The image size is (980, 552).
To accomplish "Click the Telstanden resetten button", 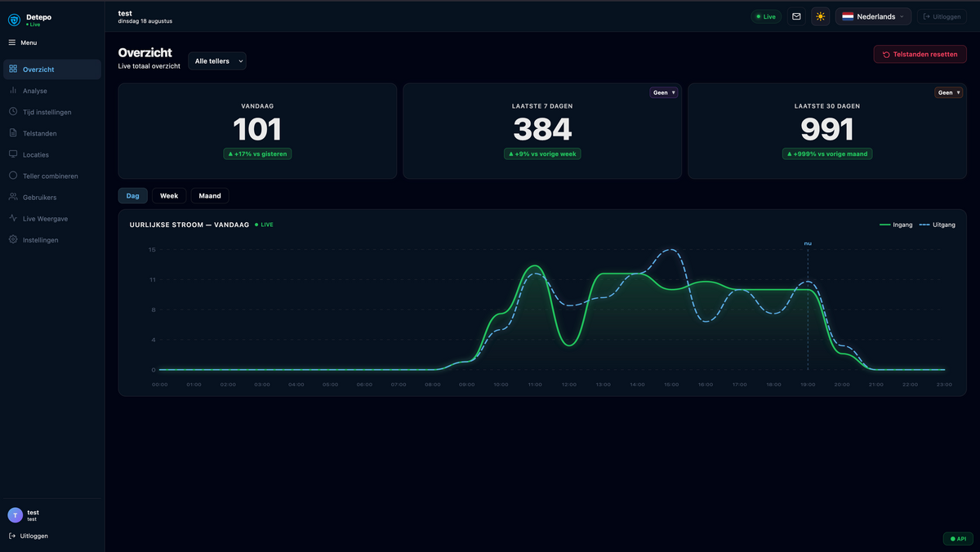I will 920,55.
